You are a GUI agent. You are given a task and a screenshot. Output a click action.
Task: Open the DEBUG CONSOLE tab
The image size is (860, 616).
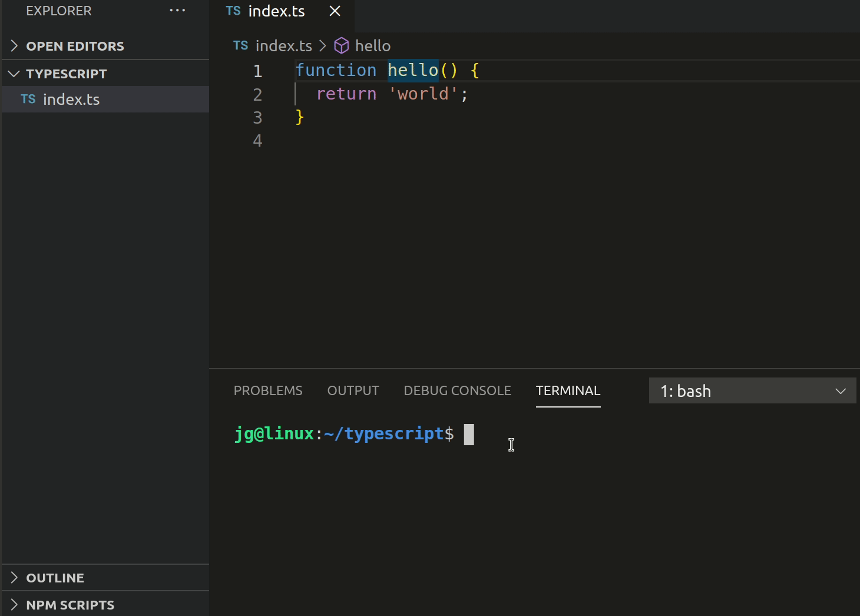pos(457,390)
